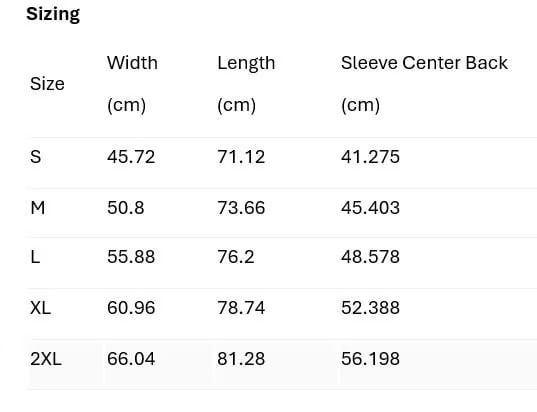Click width value 50.8
The height and width of the screenshot is (412, 537).
(125, 208)
